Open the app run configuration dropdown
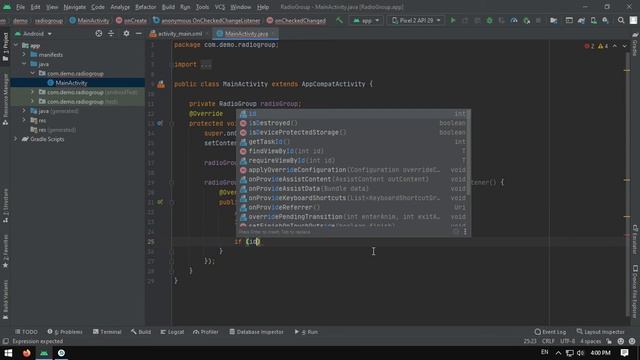640x360 pixels. (366, 20)
